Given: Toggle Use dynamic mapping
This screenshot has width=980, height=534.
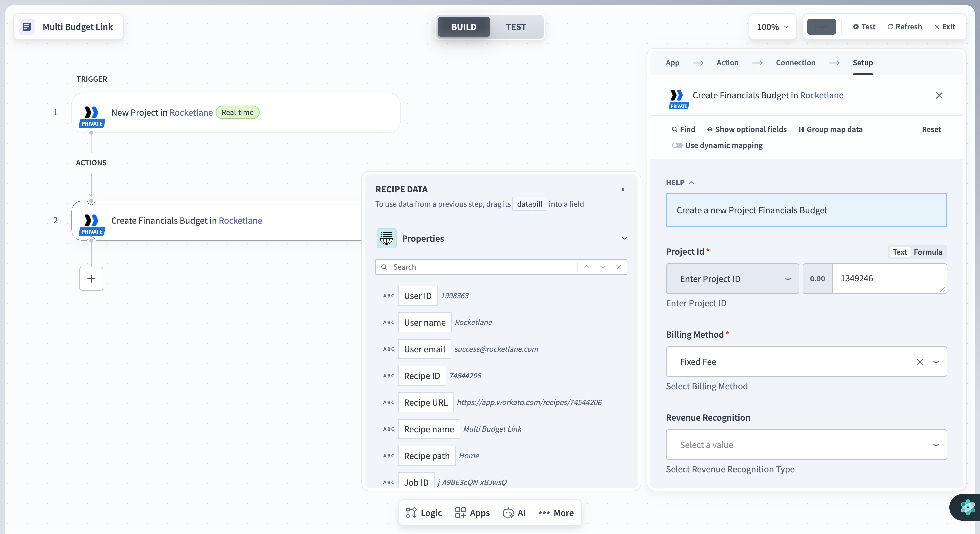Looking at the screenshot, I should 677,145.
